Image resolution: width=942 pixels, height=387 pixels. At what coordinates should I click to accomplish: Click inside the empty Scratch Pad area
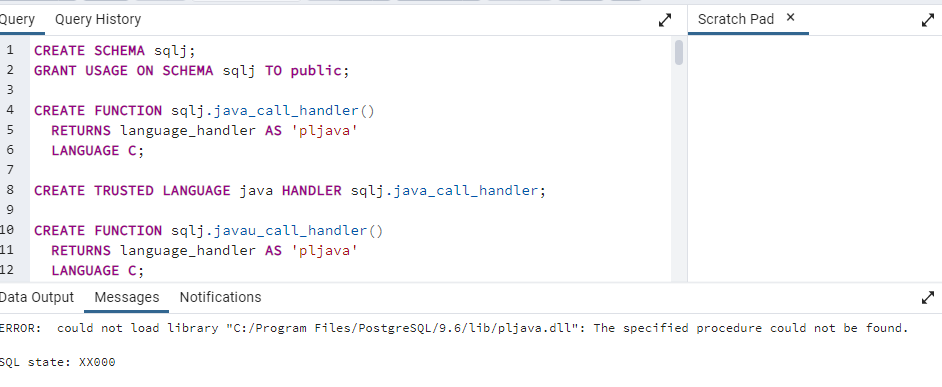[x=815, y=159]
